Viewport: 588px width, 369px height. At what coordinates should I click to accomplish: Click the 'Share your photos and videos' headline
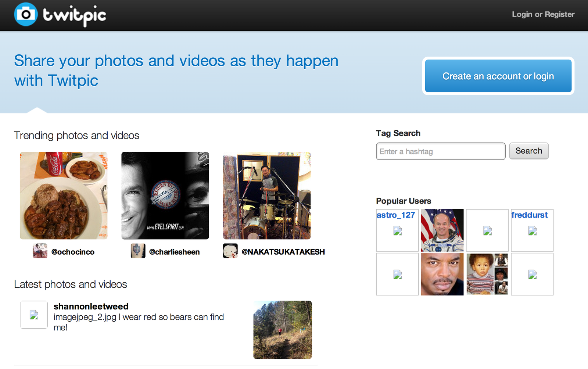[176, 71]
